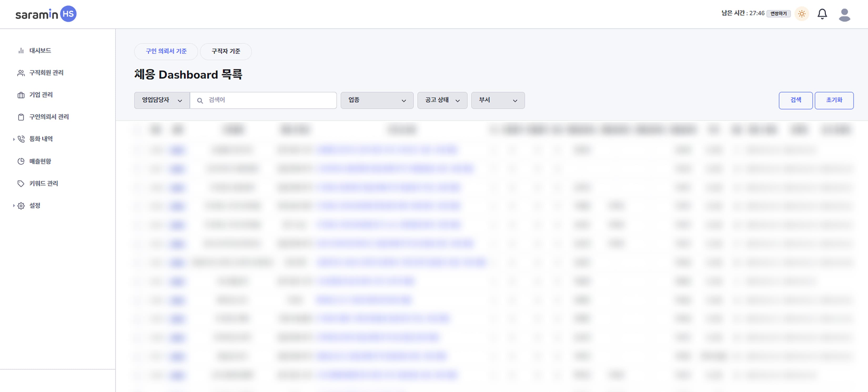Image resolution: width=868 pixels, height=392 pixels.
Task: Open 매출현황 menu item
Action: (x=40, y=161)
